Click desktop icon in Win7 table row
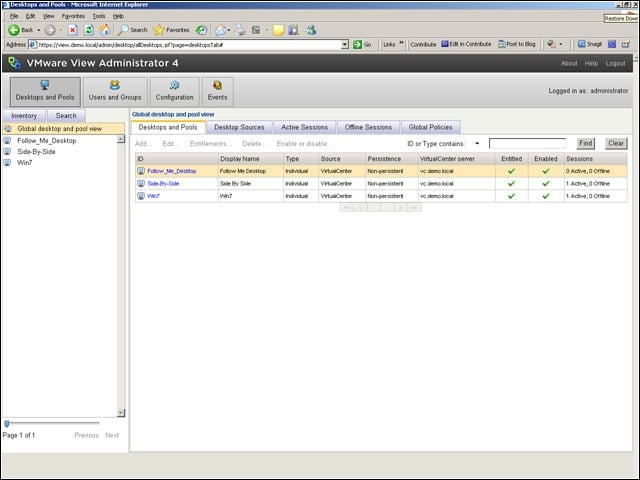 [141, 196]
